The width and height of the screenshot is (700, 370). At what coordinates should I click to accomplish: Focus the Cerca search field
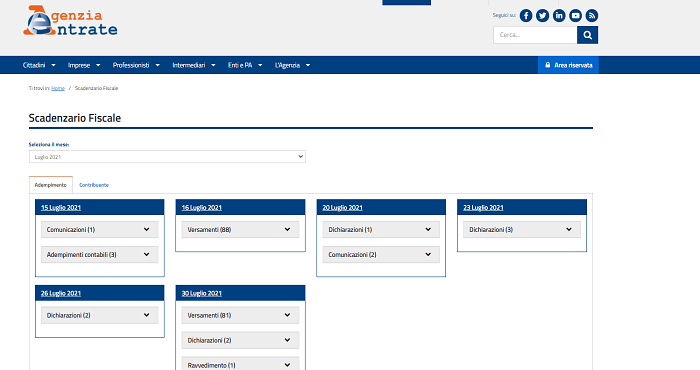pos(535,35)
